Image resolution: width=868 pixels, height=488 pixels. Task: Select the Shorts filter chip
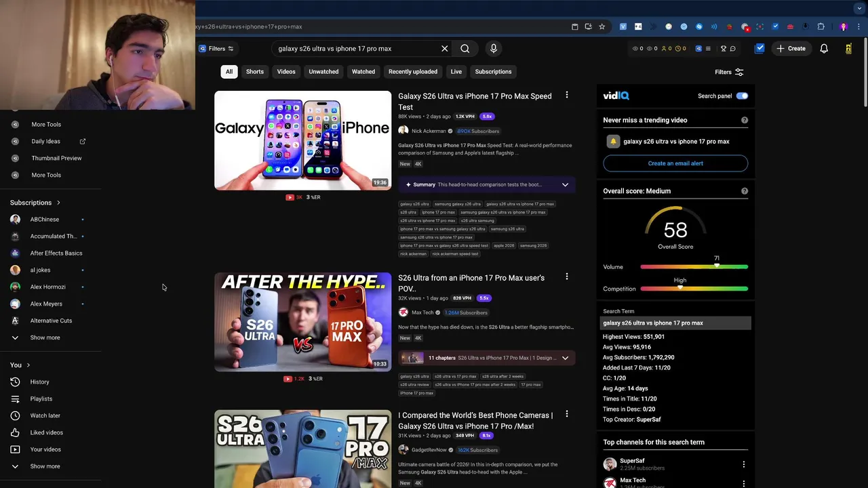pyautogui.click(x=255, y=72)
